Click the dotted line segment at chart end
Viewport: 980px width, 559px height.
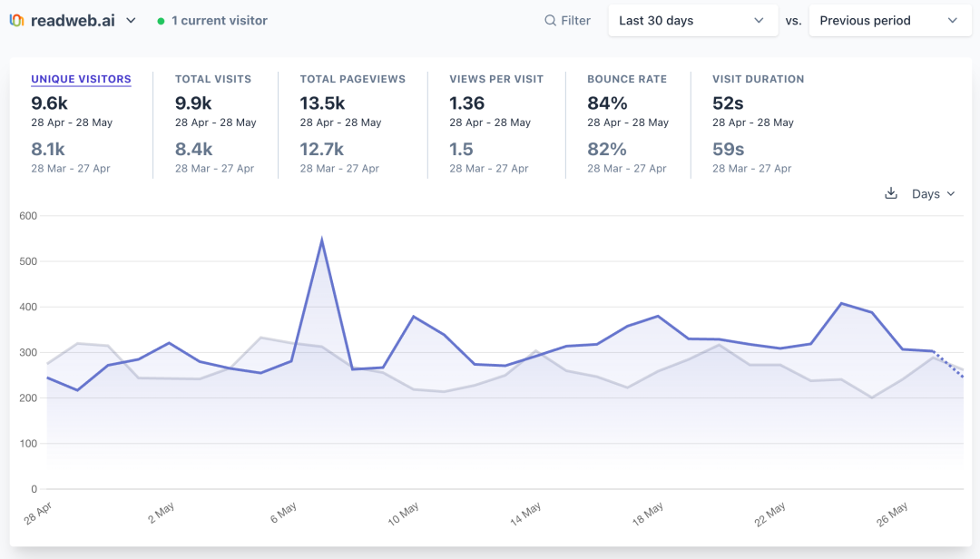pos(948,364)
